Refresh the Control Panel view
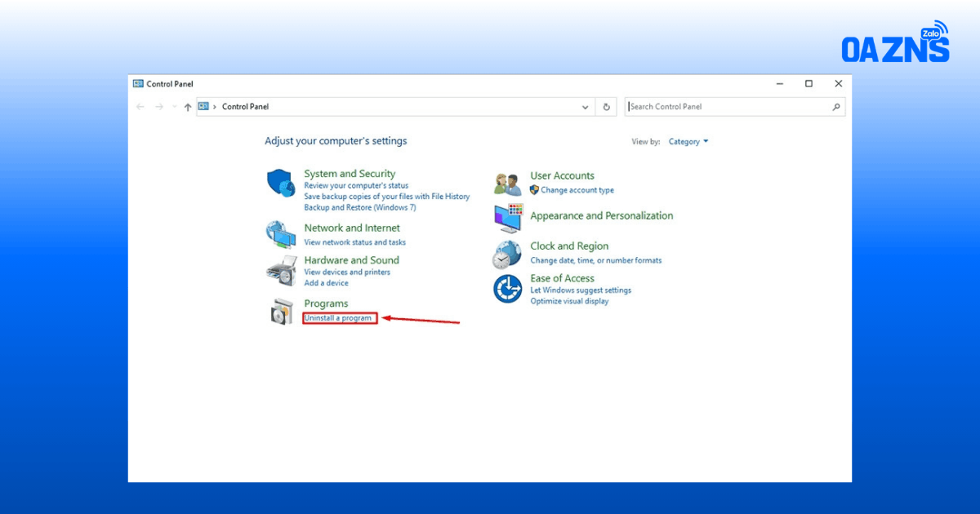 [x=606, y=107]
